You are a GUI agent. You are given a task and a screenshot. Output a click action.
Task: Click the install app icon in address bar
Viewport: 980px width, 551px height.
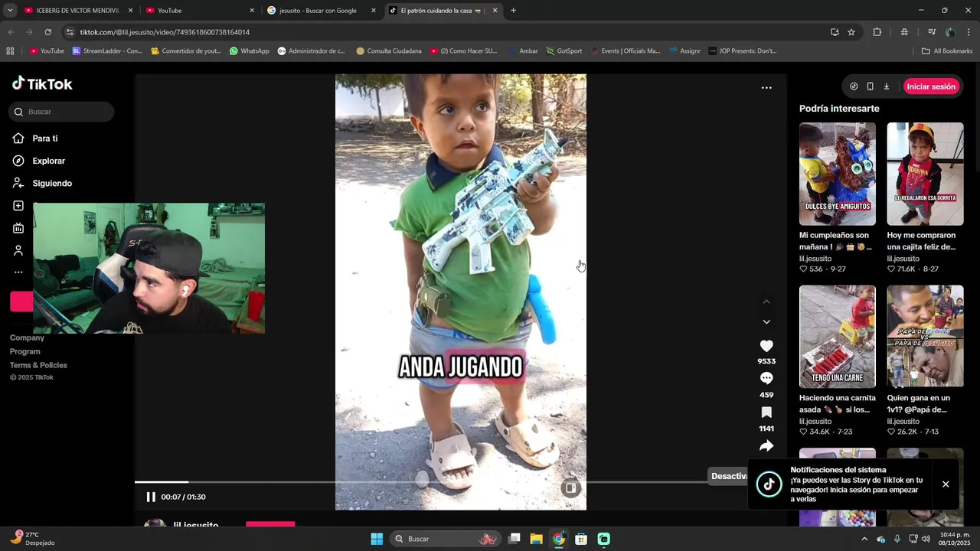pyautogui.click(x=835, y=32)
